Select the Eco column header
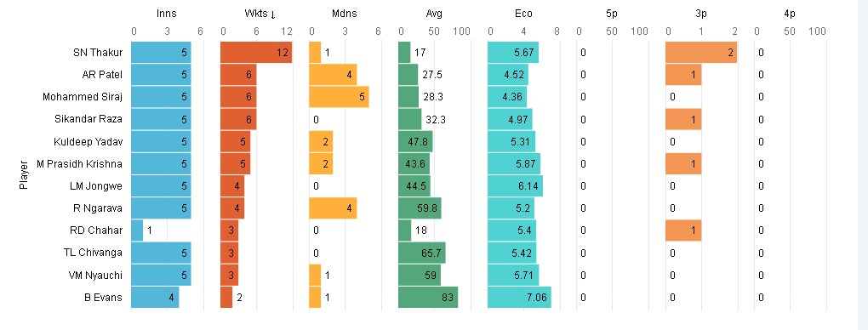868x330 pixels. 523,14
